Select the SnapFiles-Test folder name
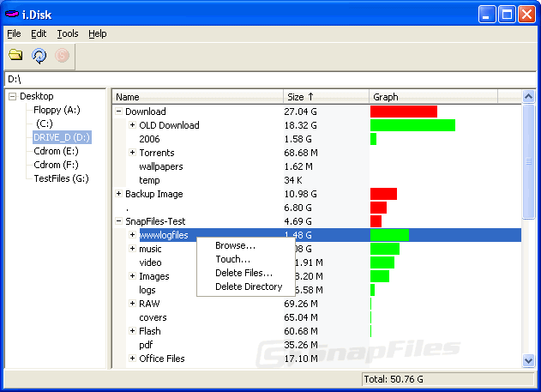The image size is (541, 392). click(155, 221)
